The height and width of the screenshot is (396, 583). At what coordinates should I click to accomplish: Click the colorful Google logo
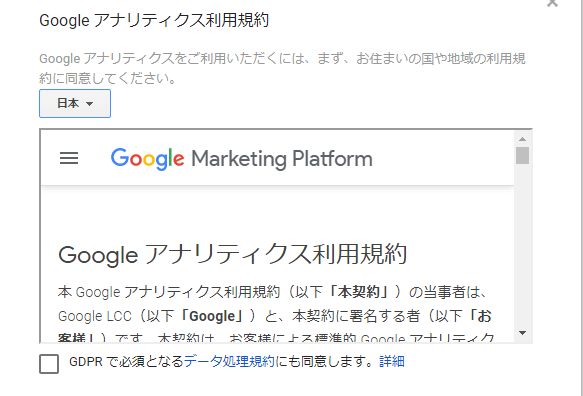click(147, 159)
